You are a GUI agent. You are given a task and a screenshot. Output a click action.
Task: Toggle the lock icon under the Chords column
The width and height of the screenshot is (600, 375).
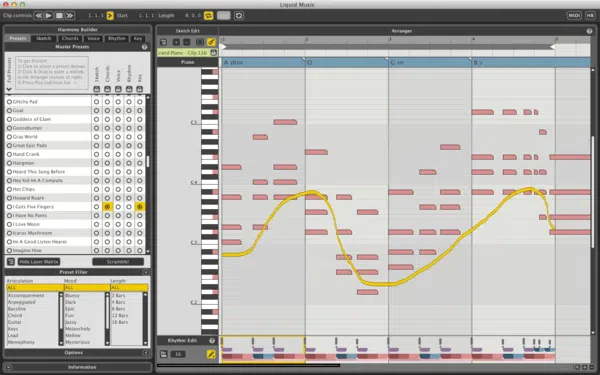(x=107, y=89)
